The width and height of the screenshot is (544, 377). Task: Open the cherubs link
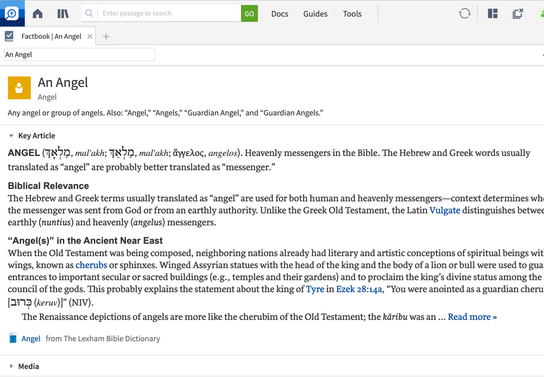click(x=91, y=265)
